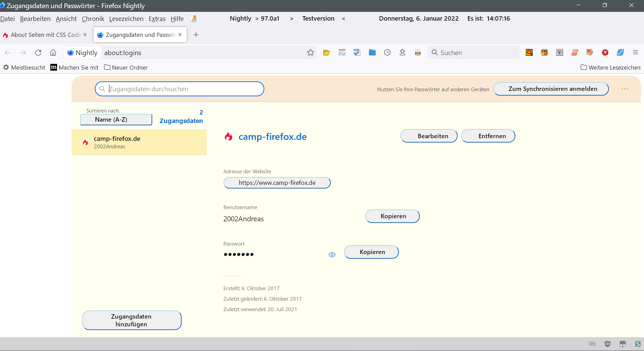Click the blue folder toolbar icon
Viewport: 644px width, 351px height.
click(372, 52)
